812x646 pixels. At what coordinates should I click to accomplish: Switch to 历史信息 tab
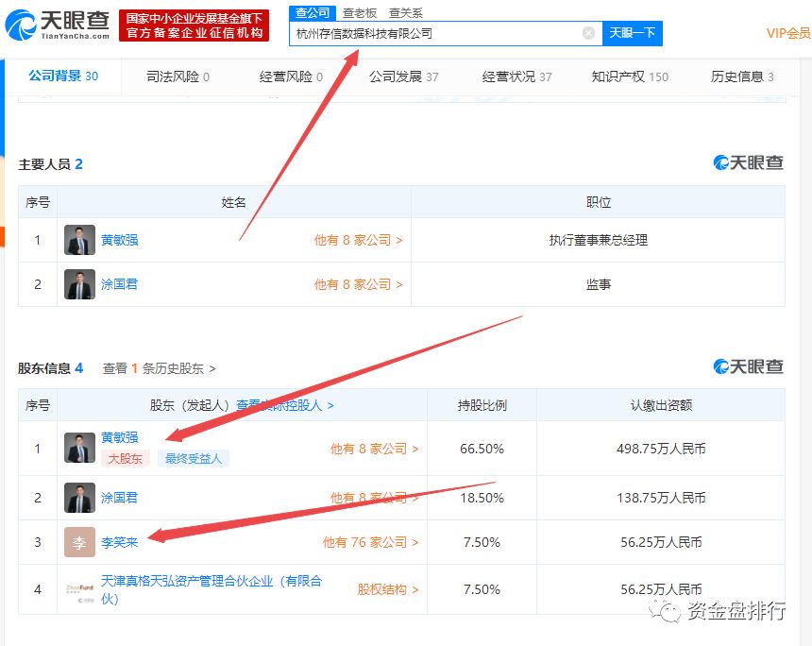tap(742, 76)
